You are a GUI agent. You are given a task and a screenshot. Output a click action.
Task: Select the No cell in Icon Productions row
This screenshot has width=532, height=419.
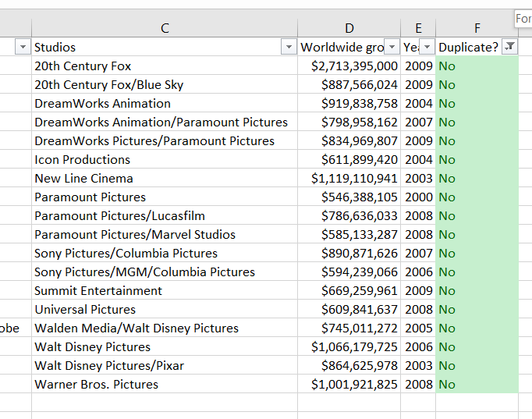pyautogui.click(x=477, y=159)
